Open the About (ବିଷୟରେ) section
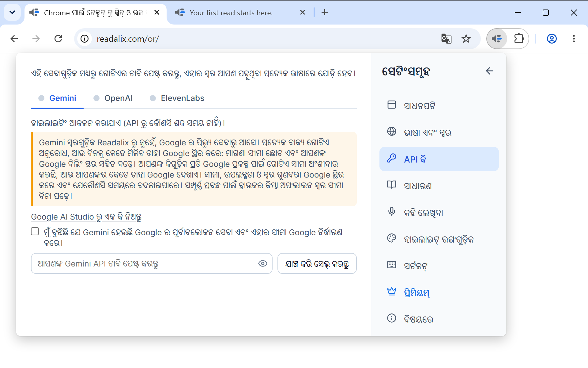Image resolution: width=588 pixels, height=368 pixels. point(439,319)
